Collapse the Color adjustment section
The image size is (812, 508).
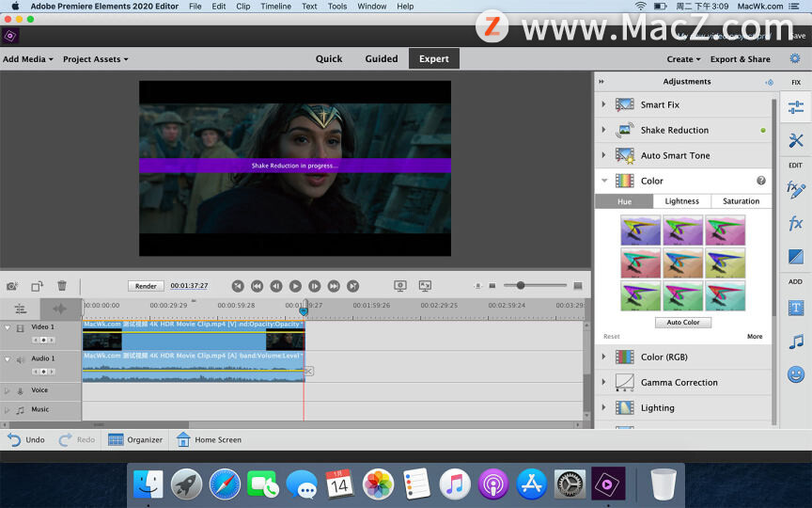pos(603,181)
